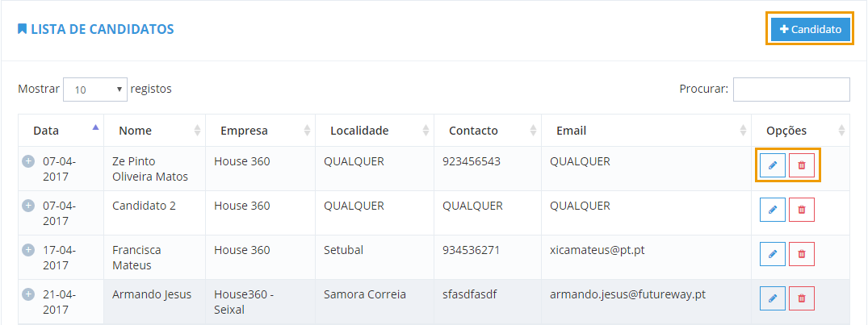This screenshot has width=868, height=325.
Task: Expand row details for Francisca Mateus
Action: point(27,250)
